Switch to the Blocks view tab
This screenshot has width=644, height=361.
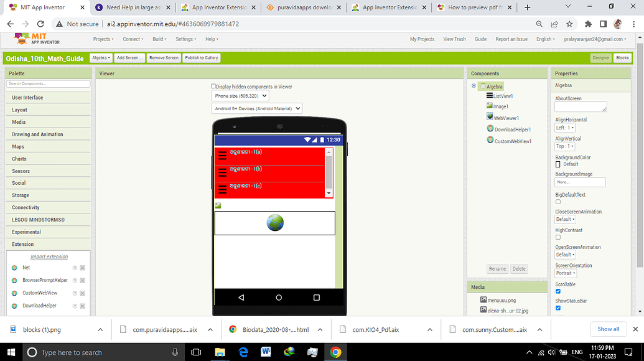tap(622, 57)
